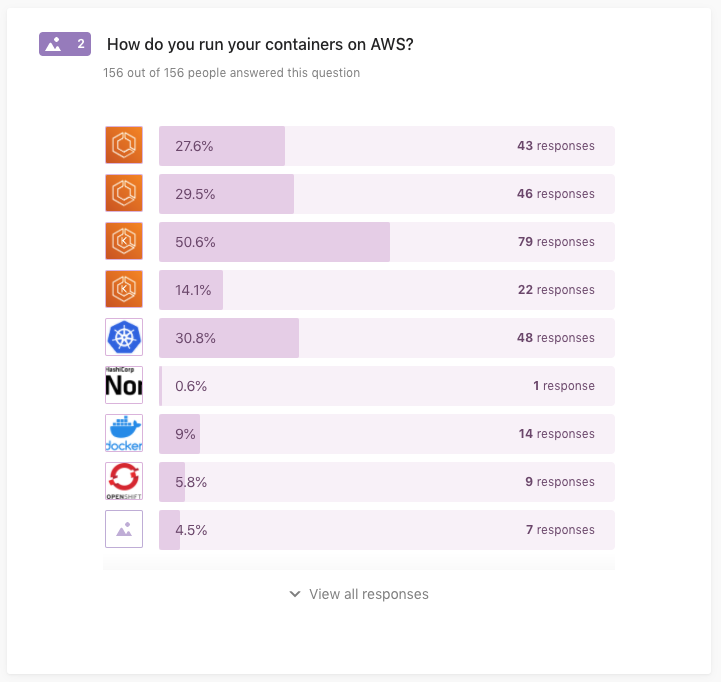The width and height of the screenshot is (721, 682).
Task: Click the 50.6% result bar
Action: [387, 242]
